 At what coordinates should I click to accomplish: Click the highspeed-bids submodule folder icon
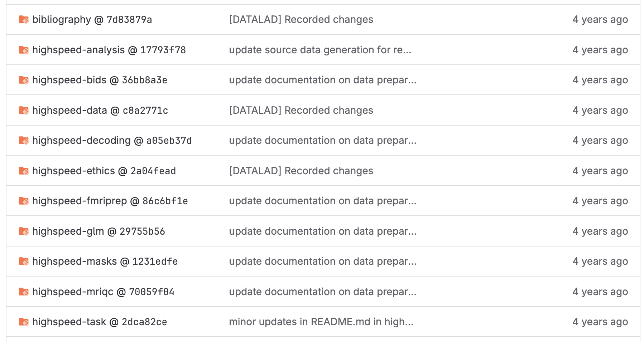pos(24,80)
